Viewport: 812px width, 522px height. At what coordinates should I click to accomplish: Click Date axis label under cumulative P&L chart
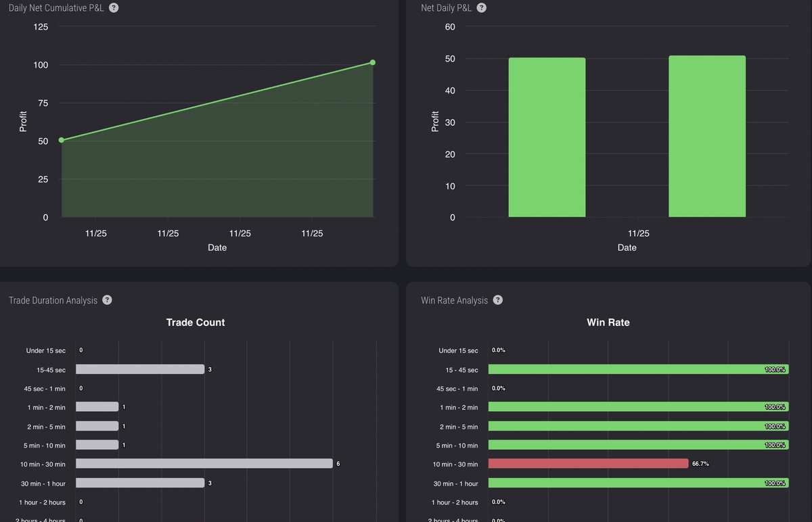point(217,247)
